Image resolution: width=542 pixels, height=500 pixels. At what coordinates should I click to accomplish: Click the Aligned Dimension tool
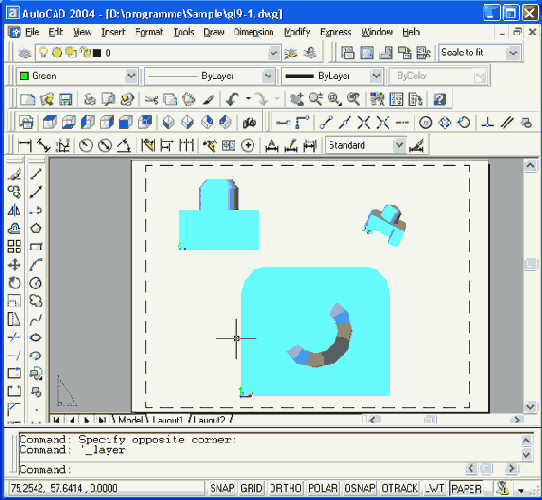tap(44, 146)
